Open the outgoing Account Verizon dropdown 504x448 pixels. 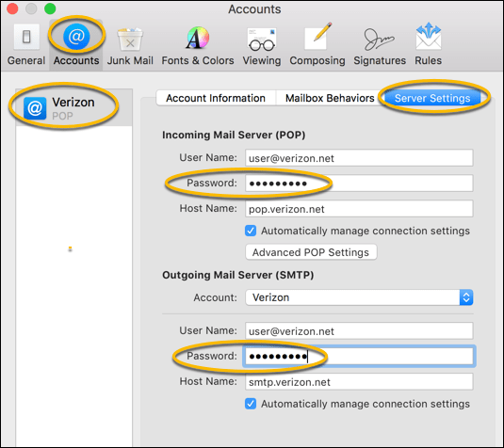click(359, 297)
